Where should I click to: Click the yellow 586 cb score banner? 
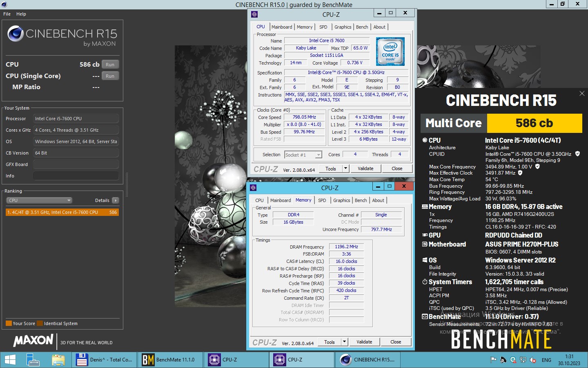535,123
